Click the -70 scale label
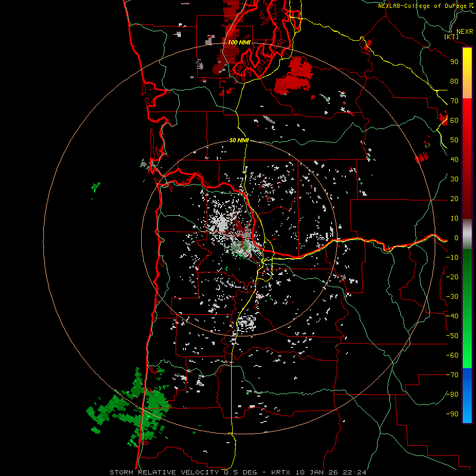The image size is (476, 476). click(452, 375)
